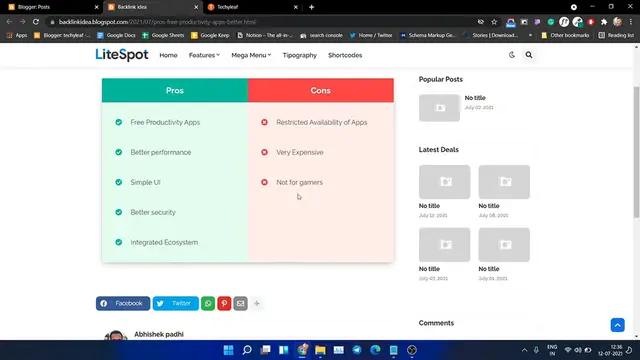Open the No title popular post link
The image size is (640, 360).
click(475, 98)
